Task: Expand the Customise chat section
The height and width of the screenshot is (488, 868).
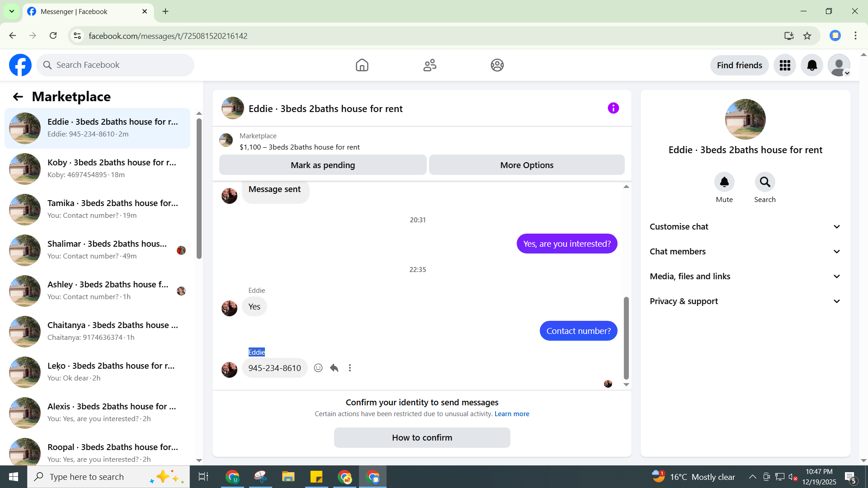Action: click(x=745, y=227)
